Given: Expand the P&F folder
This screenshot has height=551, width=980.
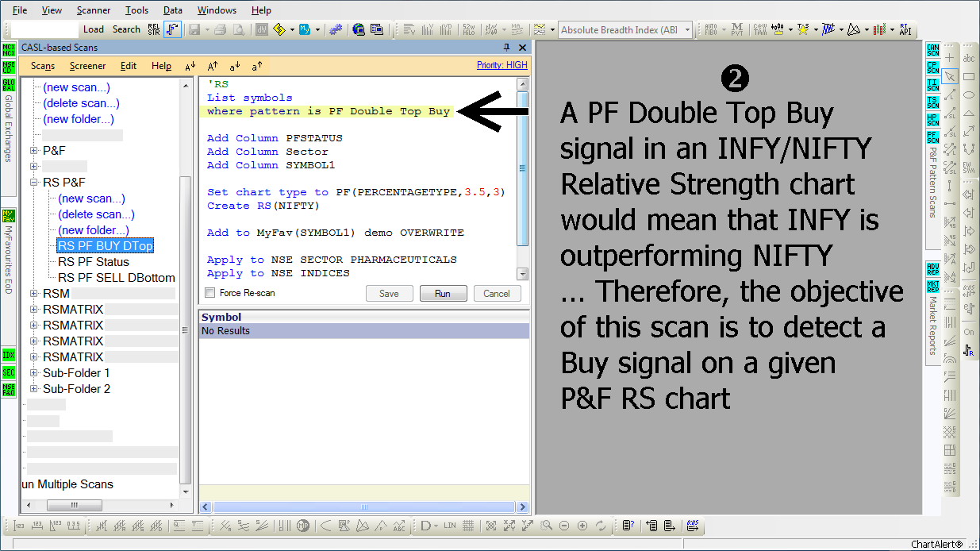Looking at the screenshot, I should click(x=34, y=150).
